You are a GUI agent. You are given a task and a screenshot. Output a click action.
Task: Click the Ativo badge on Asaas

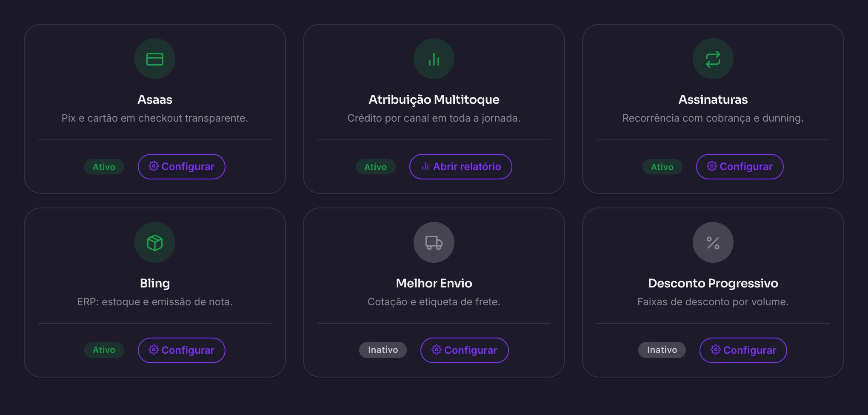tap(104, 167)
